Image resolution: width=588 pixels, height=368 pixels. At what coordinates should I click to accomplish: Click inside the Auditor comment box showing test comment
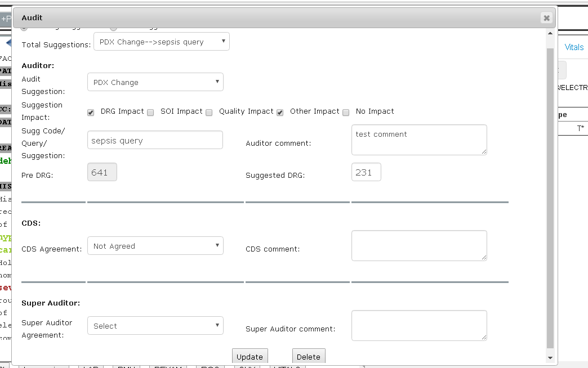pyautogui.click(x=418, y=140)
